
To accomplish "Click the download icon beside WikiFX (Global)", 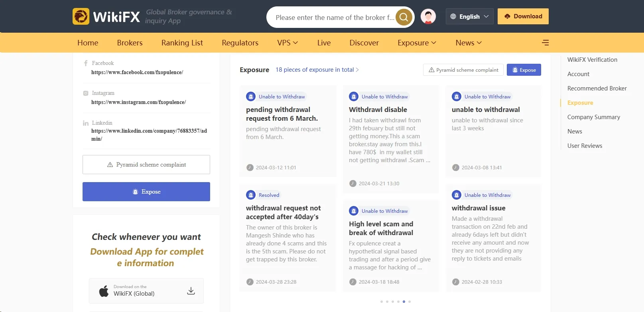I will (x=191, y=291).
